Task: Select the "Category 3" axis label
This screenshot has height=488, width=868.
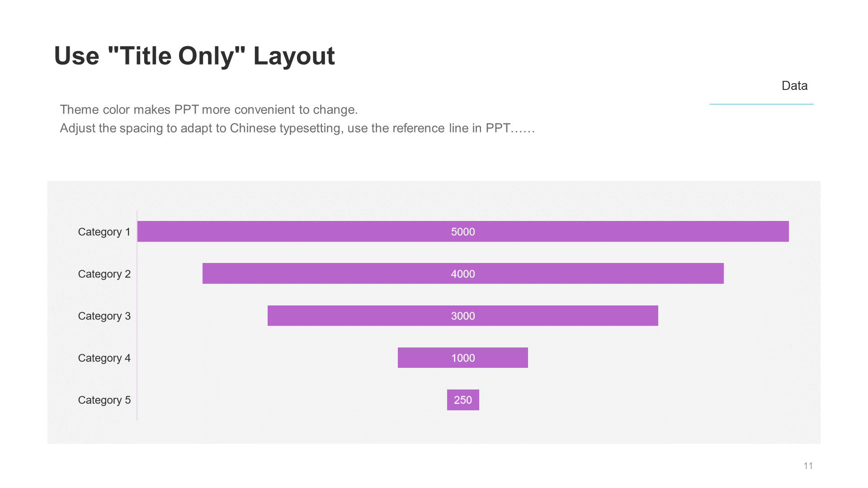Action: [104, 316]
